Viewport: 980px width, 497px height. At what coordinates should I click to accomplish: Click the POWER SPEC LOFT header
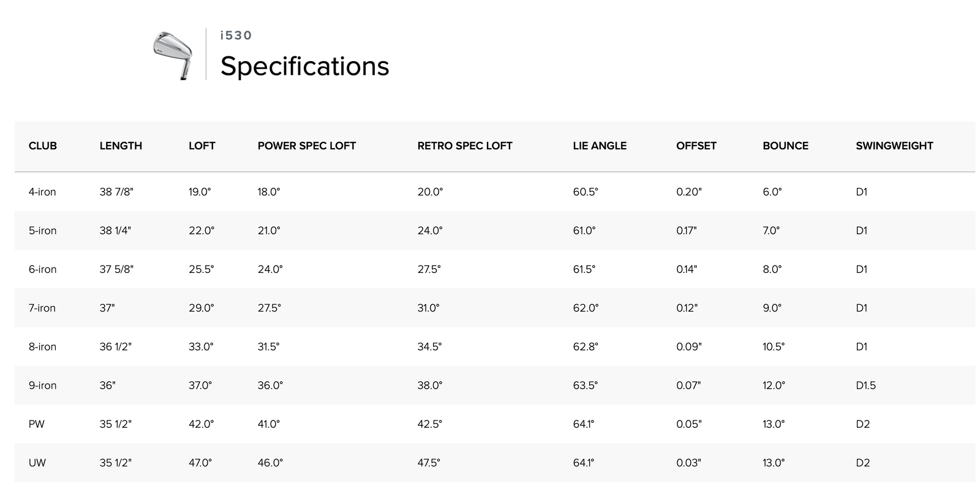click(x=306, y=146)
